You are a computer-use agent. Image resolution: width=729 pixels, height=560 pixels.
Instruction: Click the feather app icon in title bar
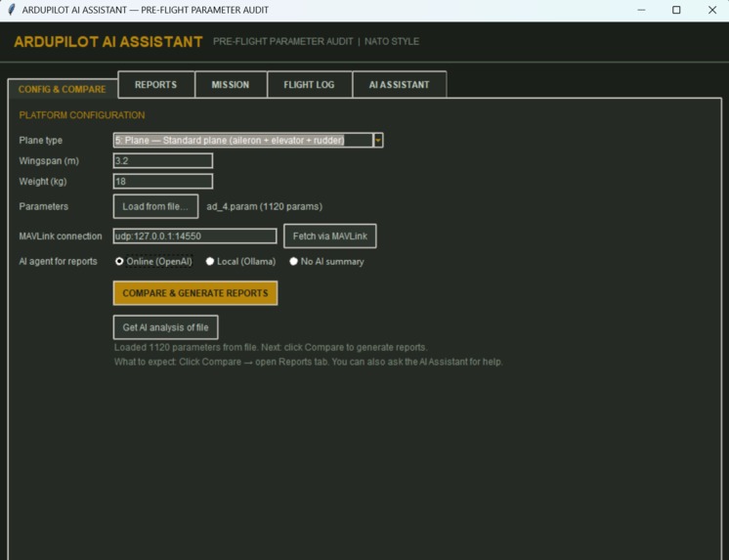pyautogui.click(x=11, y=10)
